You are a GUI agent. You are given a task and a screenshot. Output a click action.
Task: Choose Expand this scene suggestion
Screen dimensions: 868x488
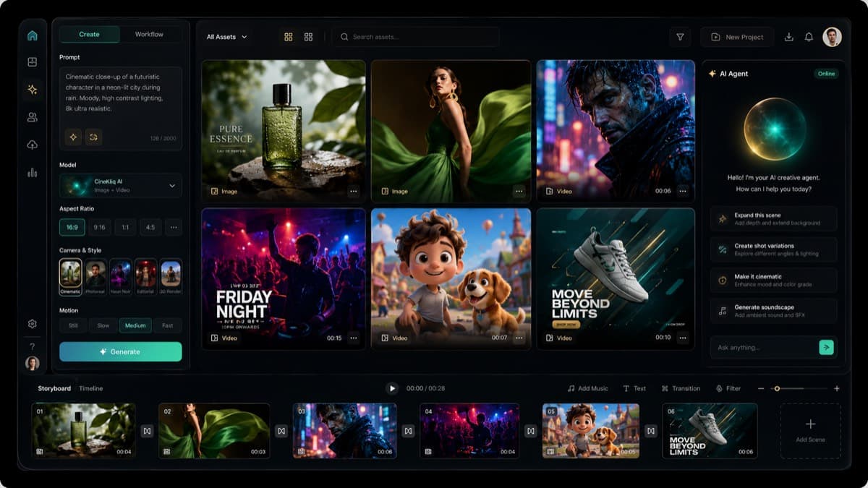point(773,219)
